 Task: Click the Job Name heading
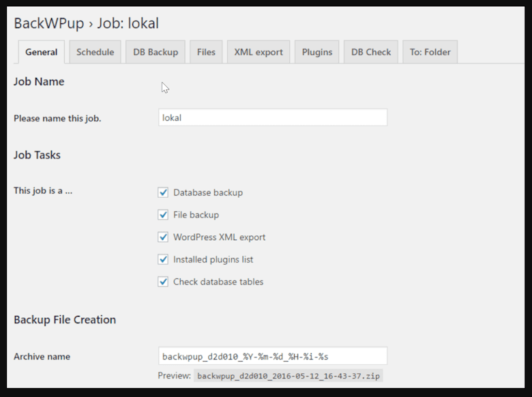coord(39,81)
